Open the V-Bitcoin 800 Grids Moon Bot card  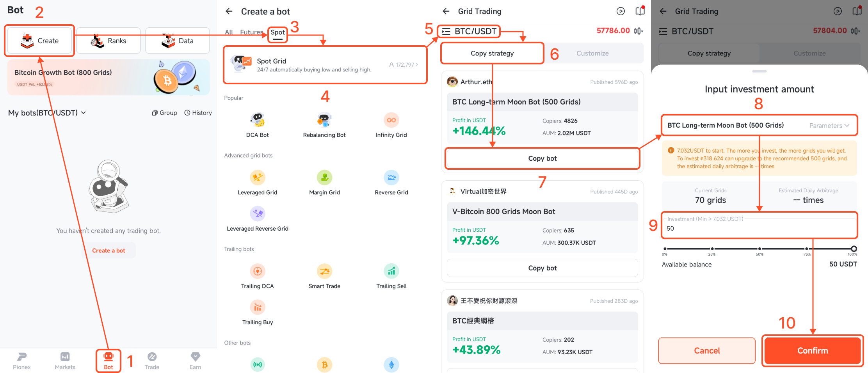click(542, 227)
